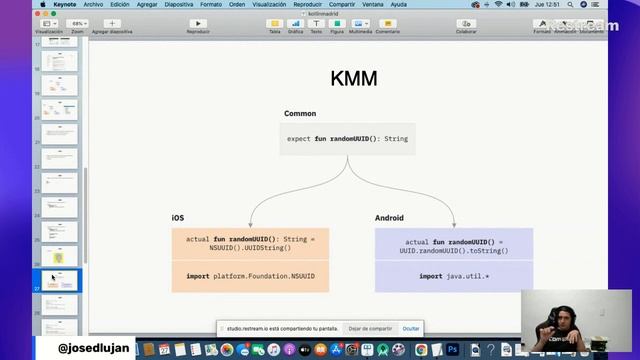Select the KMM slide title
The width and height of the screenshot is (640, 360).
point(354,78)
